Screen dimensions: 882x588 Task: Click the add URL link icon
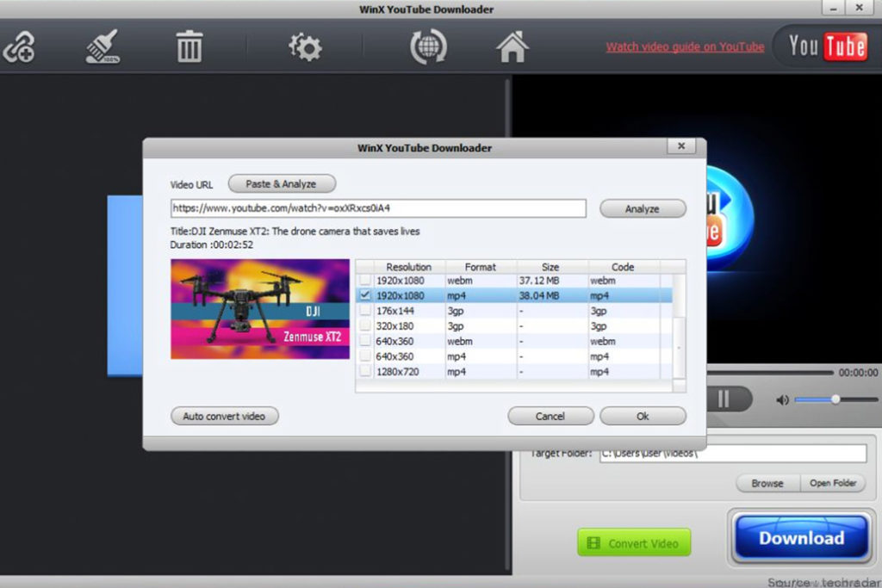(19, 46)
